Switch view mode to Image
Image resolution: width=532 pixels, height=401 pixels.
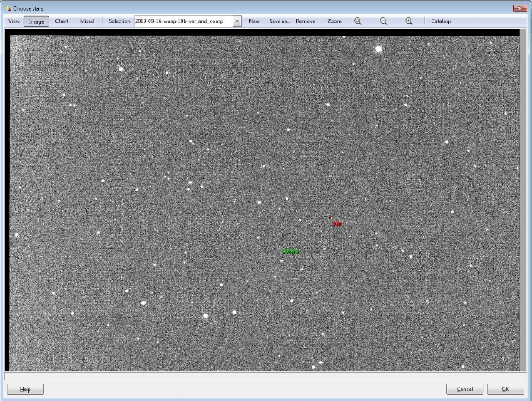coord(36,21)
